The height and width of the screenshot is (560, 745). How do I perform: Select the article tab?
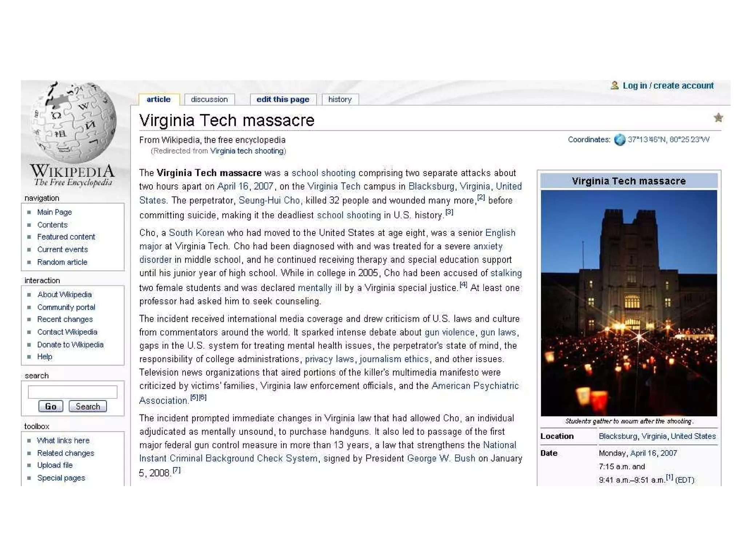point(159,99)
